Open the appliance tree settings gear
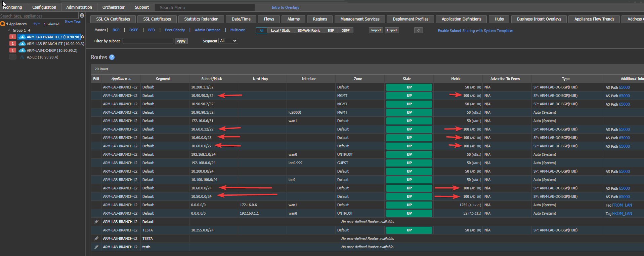The image size is (644, 256). [x=82, y=15]
